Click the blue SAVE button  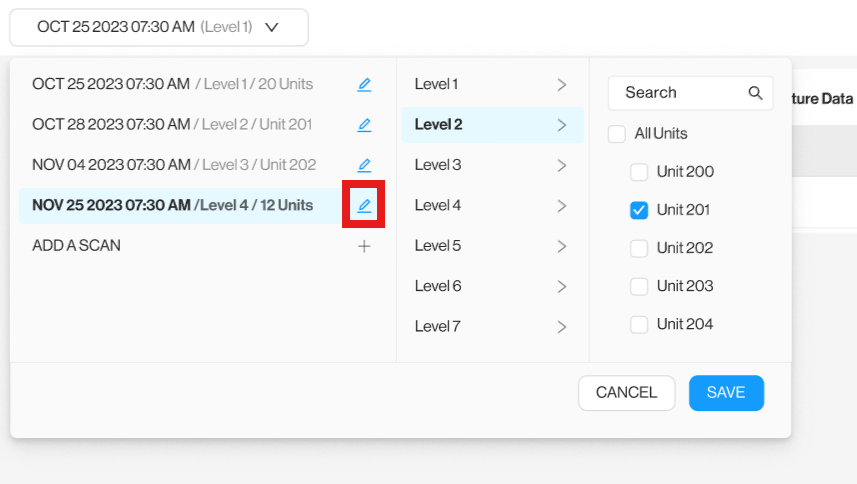[726, 393]
